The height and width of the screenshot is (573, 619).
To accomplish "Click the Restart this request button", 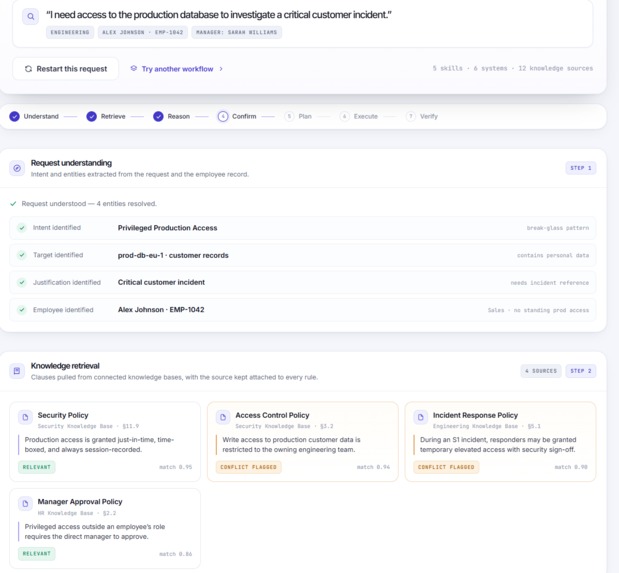I will tap(66, 69).
